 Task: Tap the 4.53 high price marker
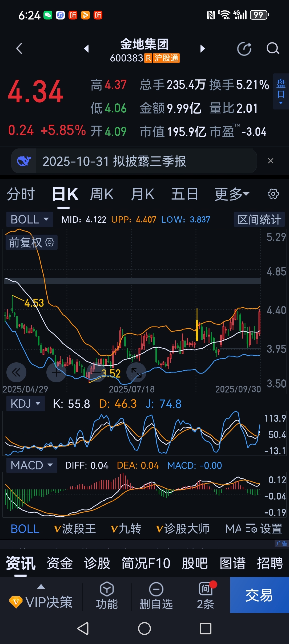pos(34,303)
